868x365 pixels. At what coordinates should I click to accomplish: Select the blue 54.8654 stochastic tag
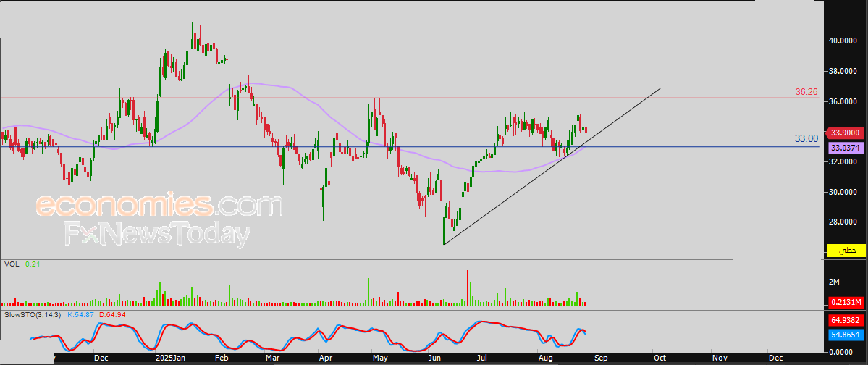pyautogui.click(x=846, y=335)
